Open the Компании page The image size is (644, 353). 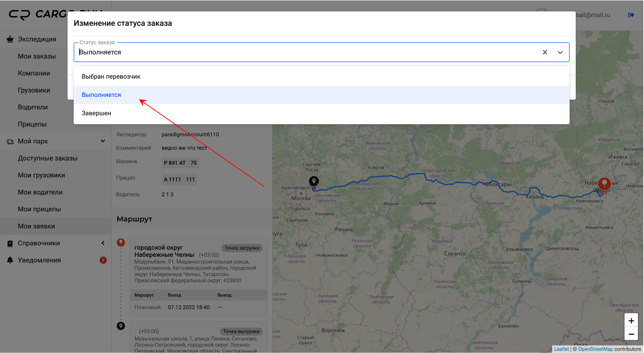tap(34, 73)
